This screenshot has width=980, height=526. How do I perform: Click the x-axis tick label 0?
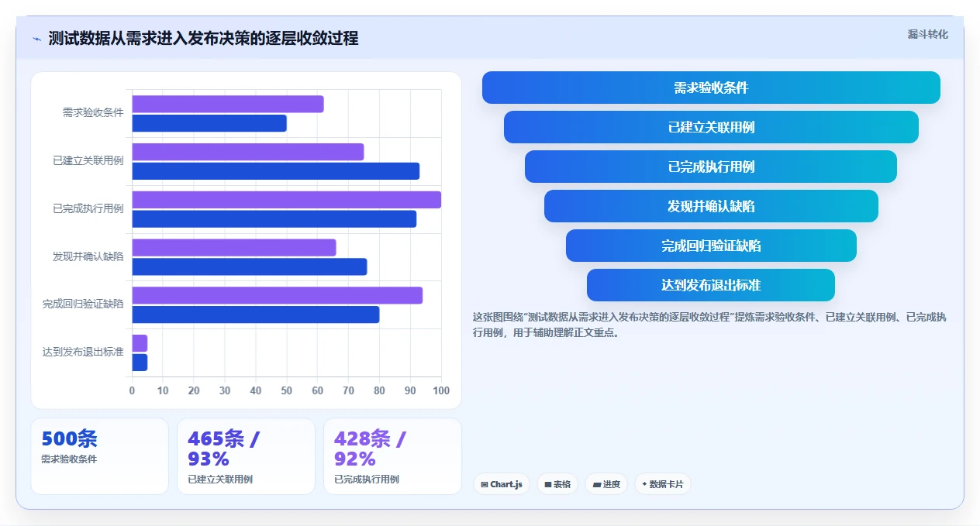click(132, 390)
